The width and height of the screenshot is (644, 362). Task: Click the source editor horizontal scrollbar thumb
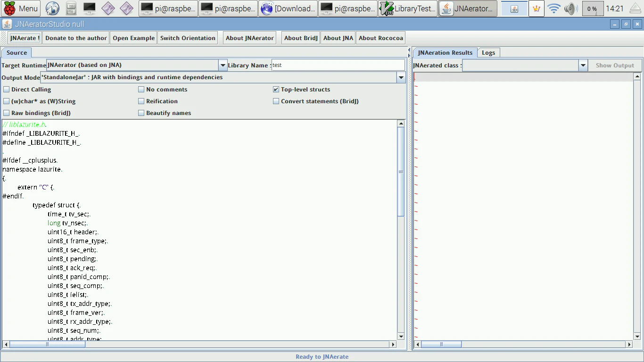(x=47, y=345)
